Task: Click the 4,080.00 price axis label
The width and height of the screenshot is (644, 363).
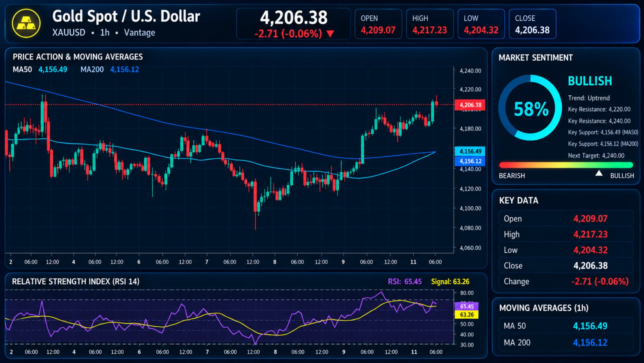Action: (x=470, y=228)
